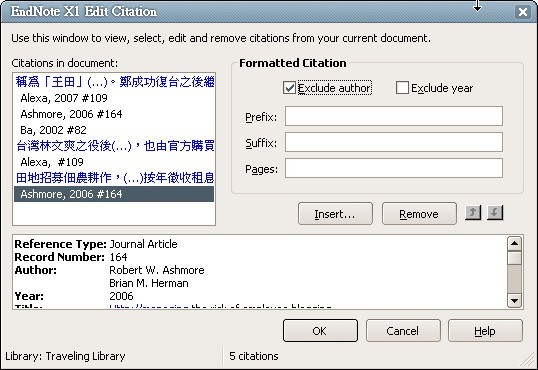This screenshot has width=538, height=370.
Task: Click author name Brian M. Herman
Action: coord(149,283)
